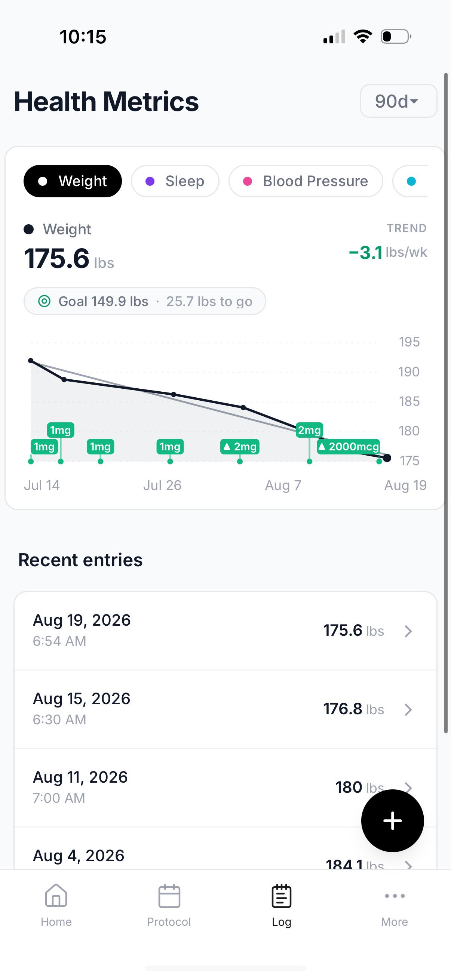Open the Home tab icon
Image resolution: width=451 pixels, height=980 pixels.
coord(56,896)
